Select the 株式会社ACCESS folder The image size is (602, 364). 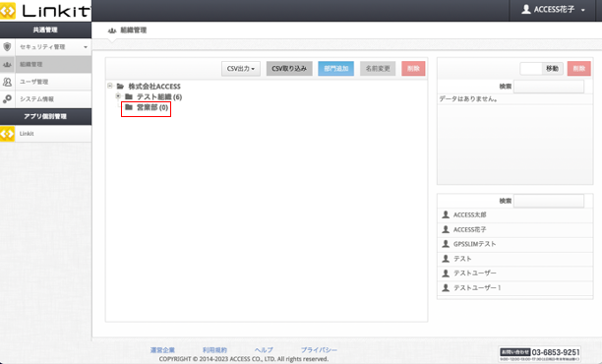154,87
